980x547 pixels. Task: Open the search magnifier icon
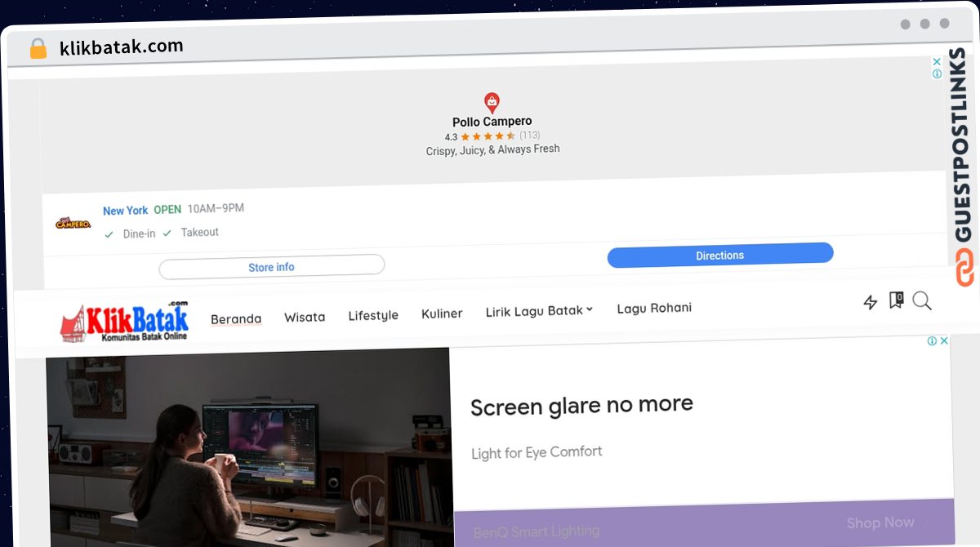[x=922, y=301]
